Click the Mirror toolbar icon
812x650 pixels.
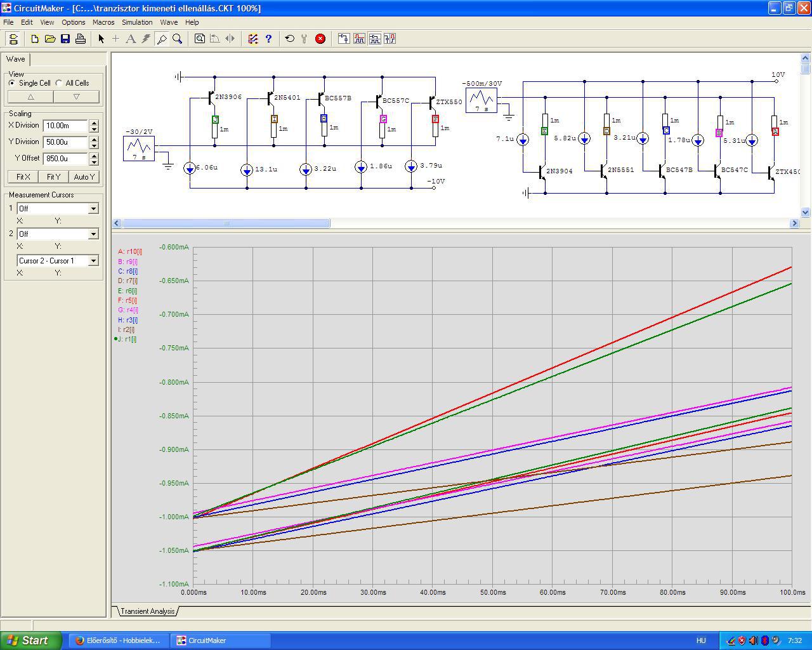[230, 39]
